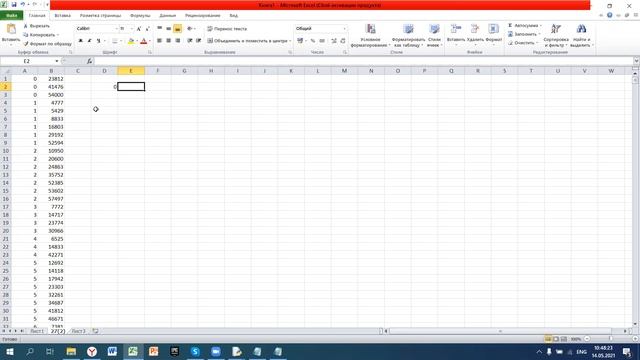This screenshot has height=360, width=640.
Task: Toggle underline formatting
Action: 98,41
